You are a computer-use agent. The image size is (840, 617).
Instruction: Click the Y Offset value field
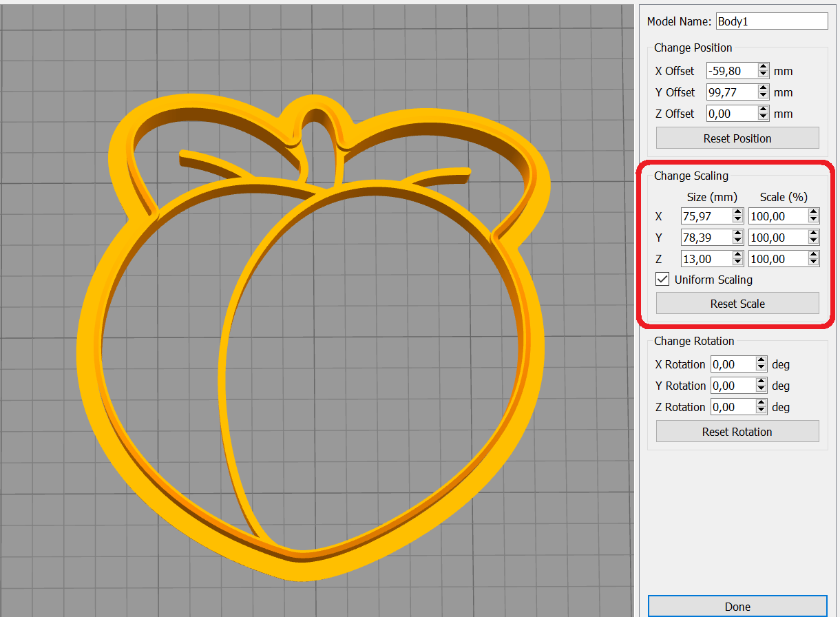click(x=732, y=92)
